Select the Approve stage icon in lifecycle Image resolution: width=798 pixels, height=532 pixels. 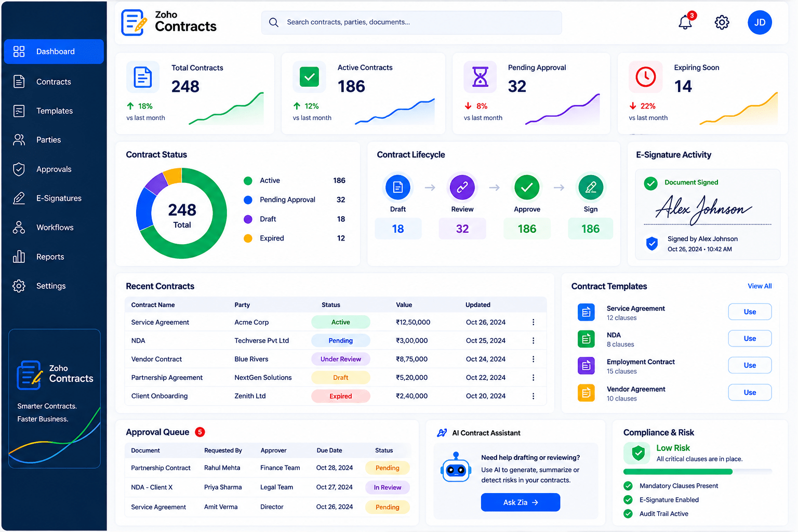click(527, 187)
